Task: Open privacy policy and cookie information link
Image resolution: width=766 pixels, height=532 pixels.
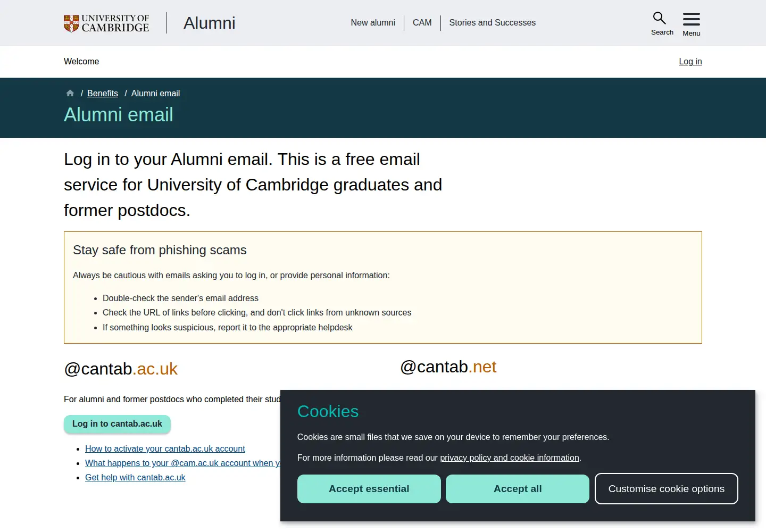Action: (x=510, y=458)
